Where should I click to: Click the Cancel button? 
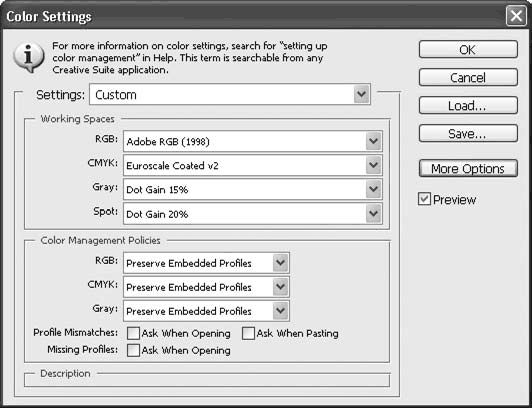coord(468,77)
